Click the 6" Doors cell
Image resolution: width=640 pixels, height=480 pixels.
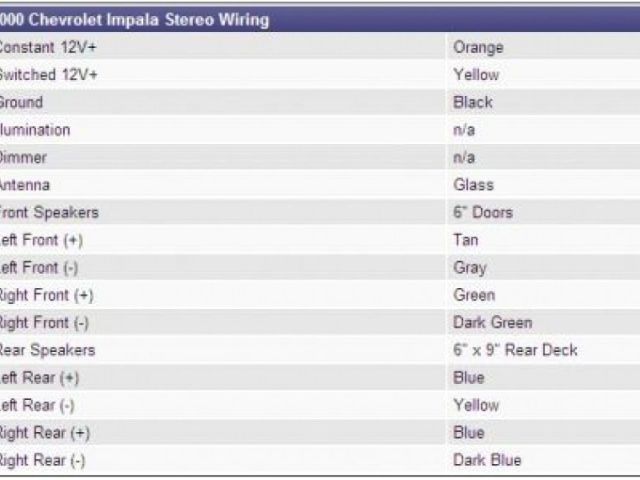tap(483, 213)
